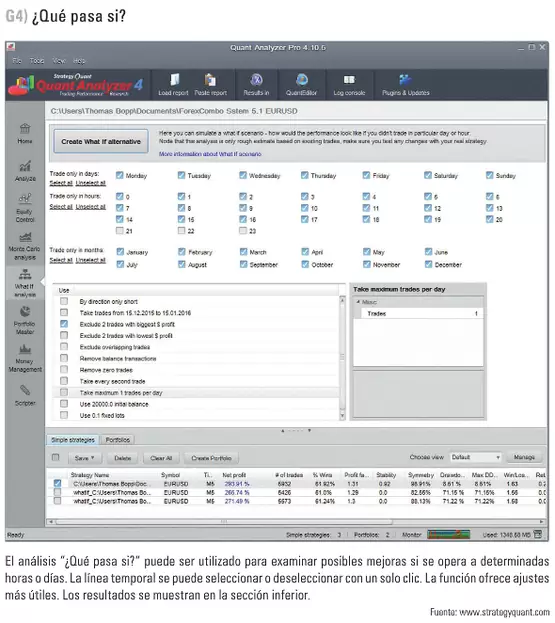Uncheck Monday trading day

coord(120,175)
